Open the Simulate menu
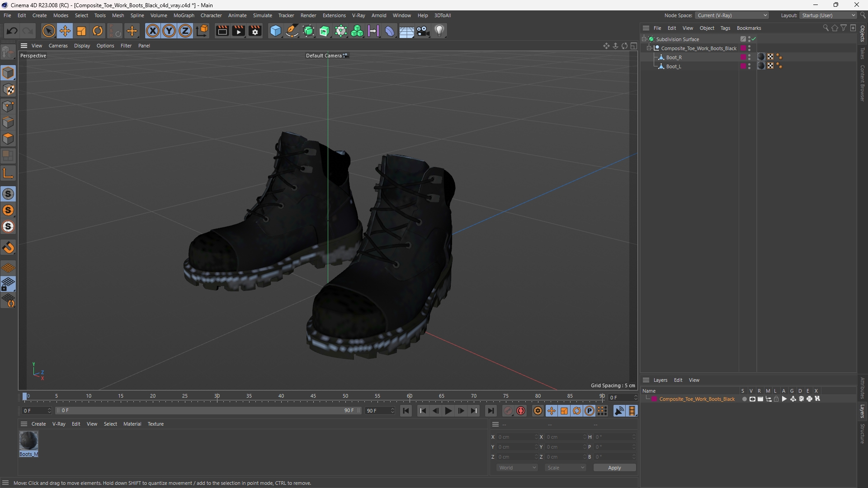The width and height of the screenshot is (868, 488). click(262, 15)
